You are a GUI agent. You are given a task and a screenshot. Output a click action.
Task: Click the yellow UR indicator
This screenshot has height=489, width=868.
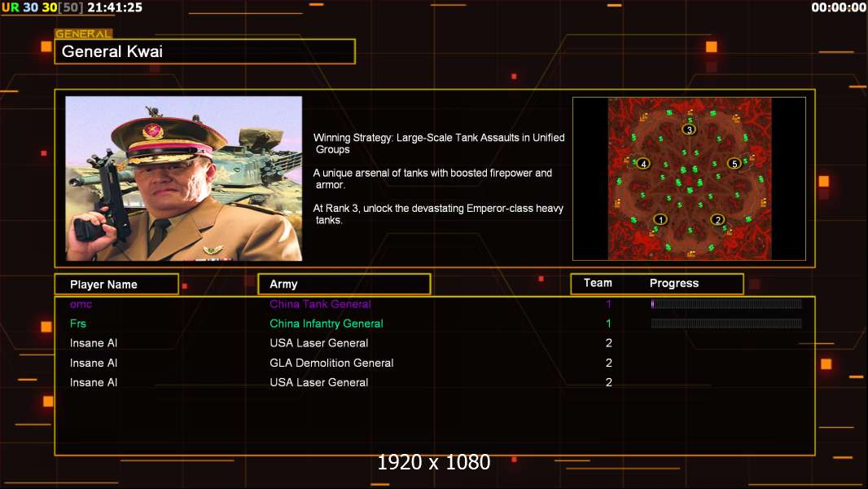pyautogui.click(x=11, y=7)
